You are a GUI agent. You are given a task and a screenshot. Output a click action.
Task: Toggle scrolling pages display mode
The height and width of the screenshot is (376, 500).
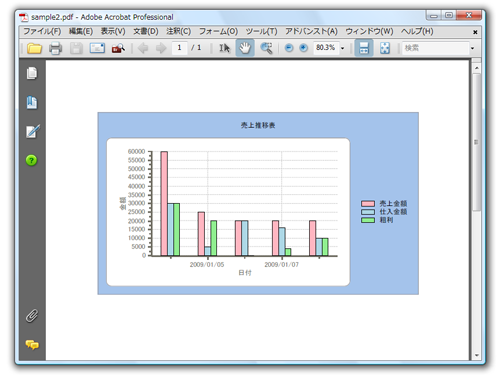point(364,48)
